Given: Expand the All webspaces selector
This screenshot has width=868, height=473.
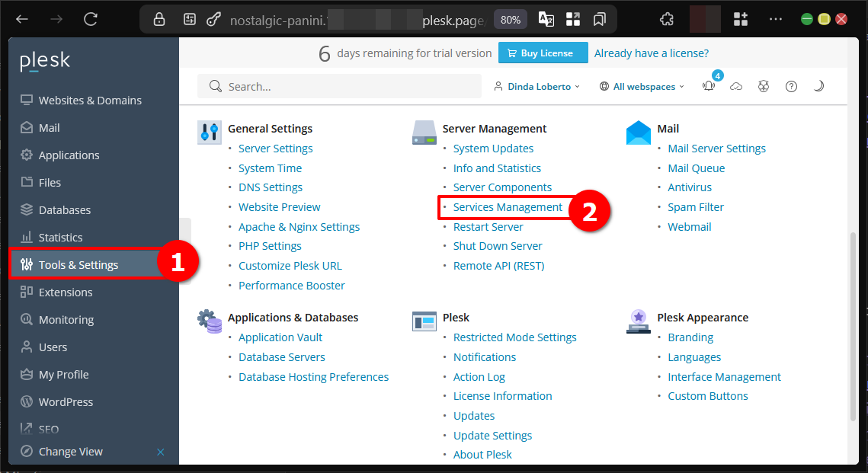Looking at the screenshot, I should [x=641, y=86].
